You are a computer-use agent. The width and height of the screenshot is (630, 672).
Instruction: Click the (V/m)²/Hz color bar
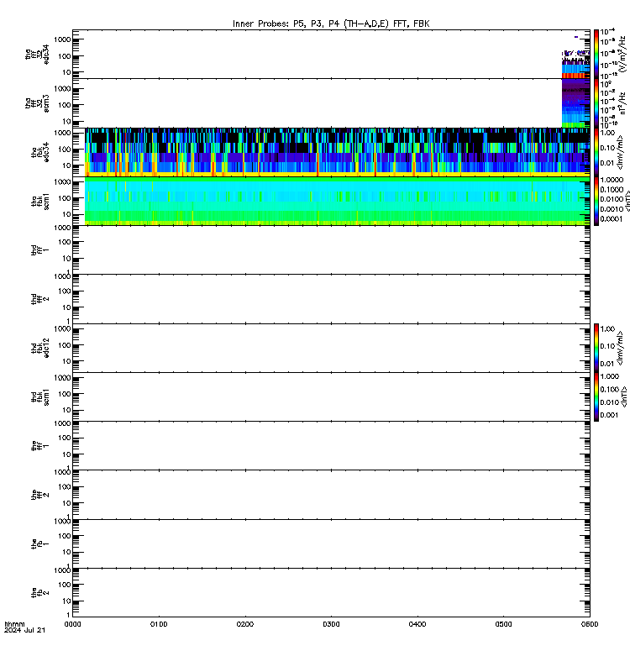(596, 54)
